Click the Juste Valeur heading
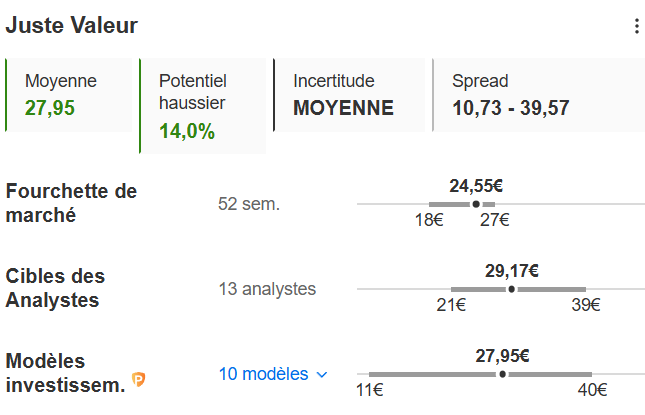This screenshot has width=645, height=415. (72, 26)
